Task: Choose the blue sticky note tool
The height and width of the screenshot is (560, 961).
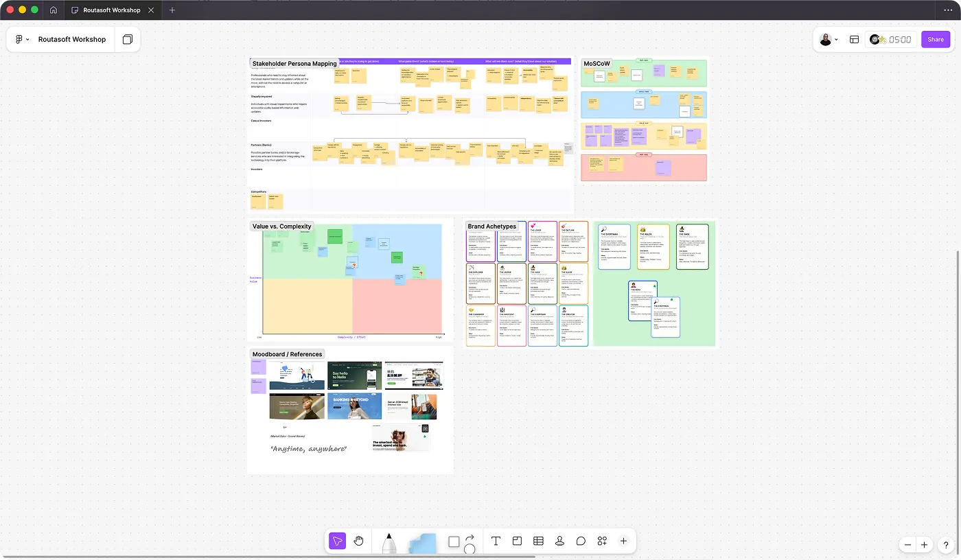Action: tap(423, 543)
